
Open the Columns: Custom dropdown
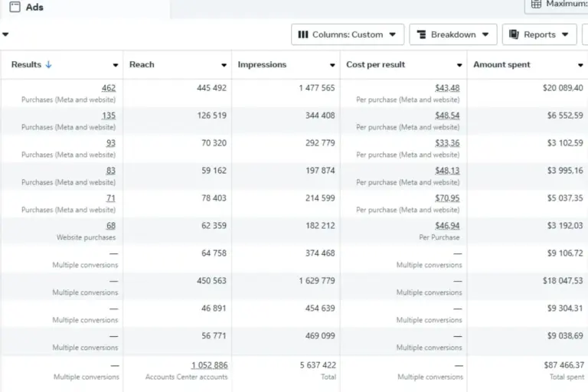[x=348, y=34]
